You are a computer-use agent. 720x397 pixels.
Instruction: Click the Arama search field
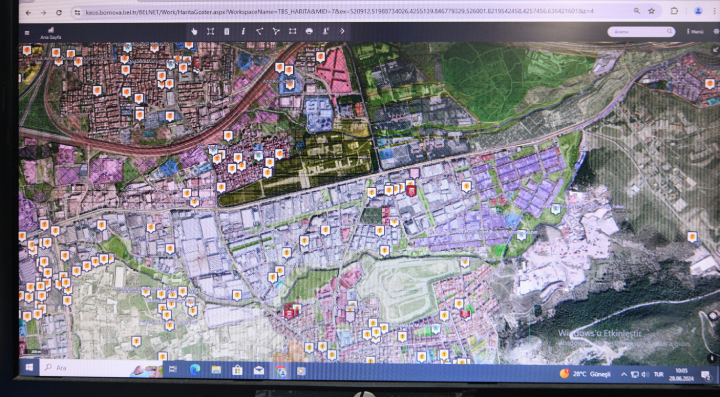pos(641,32)
